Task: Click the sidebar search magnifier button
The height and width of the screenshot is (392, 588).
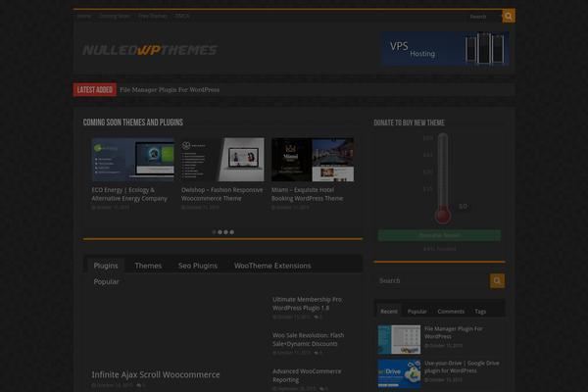Action: tap(498, 281)
